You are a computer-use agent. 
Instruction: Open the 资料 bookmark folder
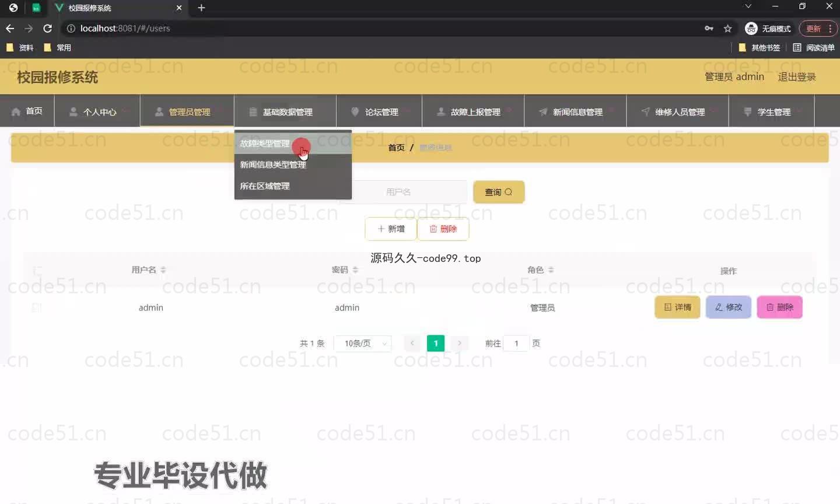click(x=20, y=48)
